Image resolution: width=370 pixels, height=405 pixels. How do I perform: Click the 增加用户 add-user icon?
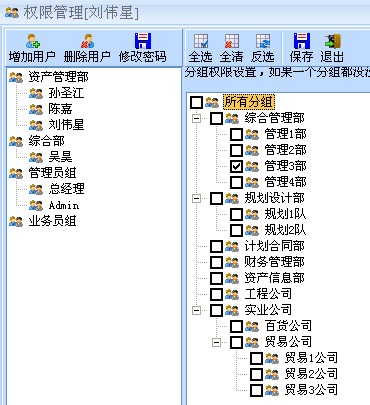(x=33, y=41)
